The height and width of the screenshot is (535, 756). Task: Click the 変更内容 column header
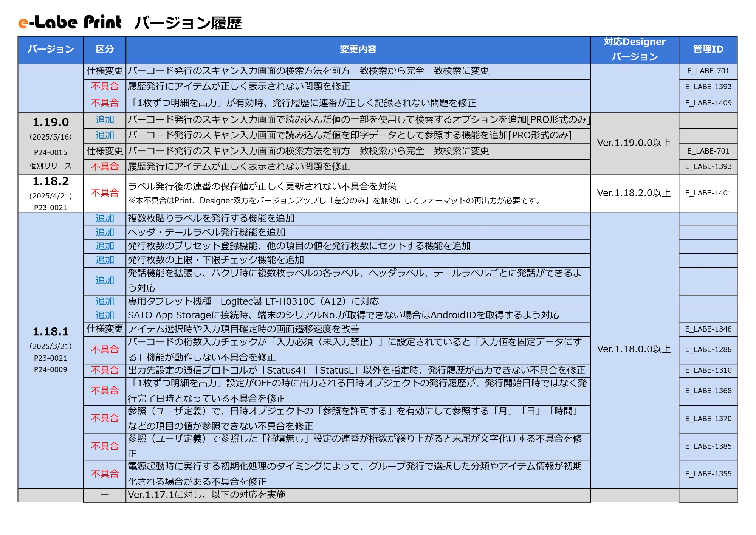coord(358,50)
